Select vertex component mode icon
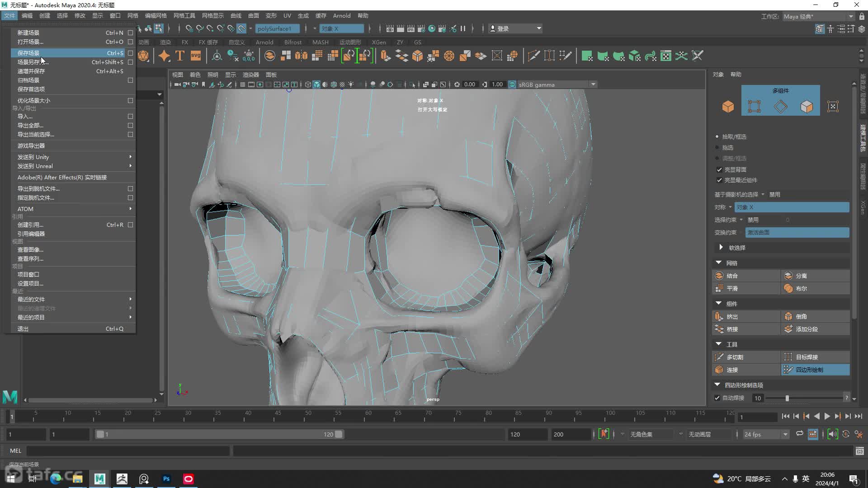 pyautogui.click(x=754, y=107)
